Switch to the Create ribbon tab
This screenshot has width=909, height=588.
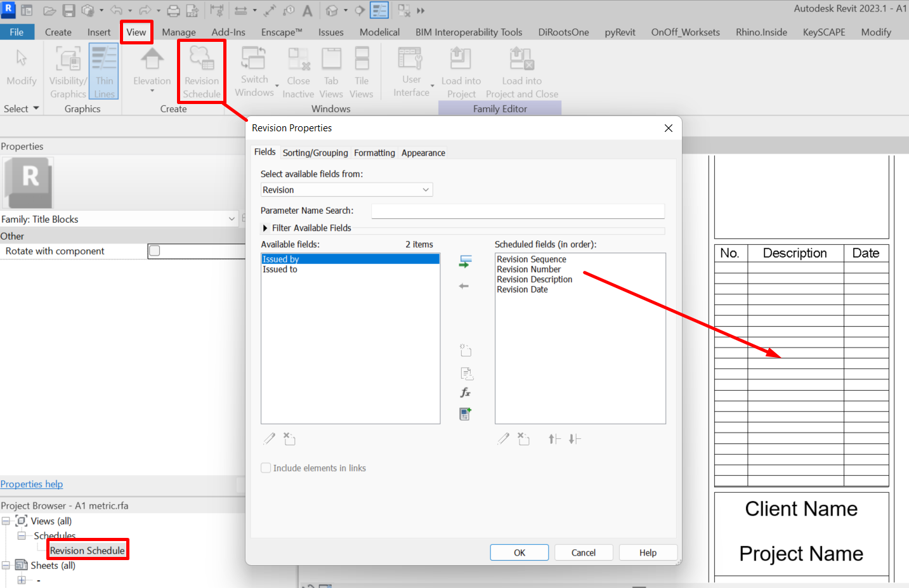click(58, 32)
